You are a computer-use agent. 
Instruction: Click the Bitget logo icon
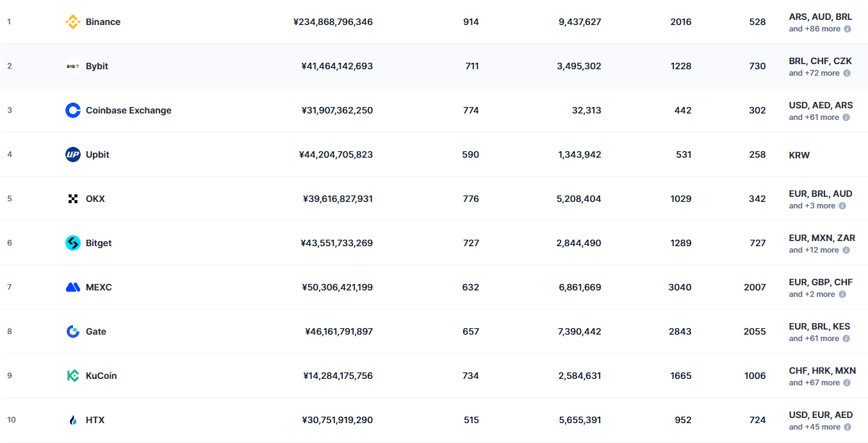[x=73, y=243]
